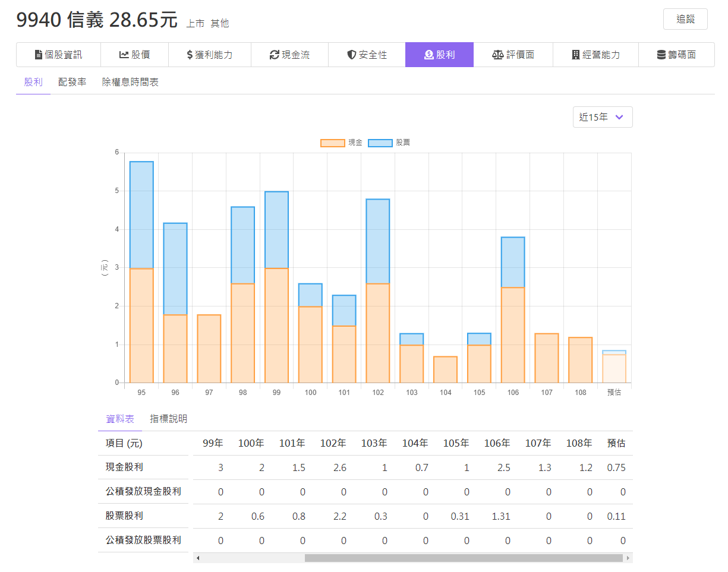
Task: Click the 2.6 cash dividend cell for 102年
Action: [x=340, y=467]
